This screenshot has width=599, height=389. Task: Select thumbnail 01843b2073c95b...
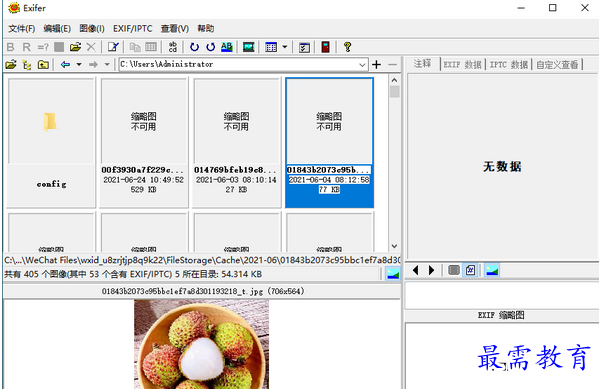(x=329, y=143)
